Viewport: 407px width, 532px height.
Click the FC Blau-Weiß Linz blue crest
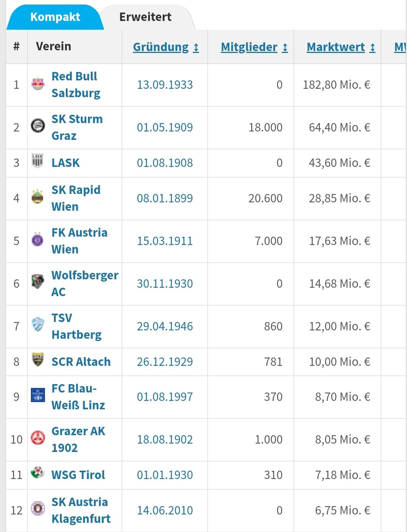(38, 395)
